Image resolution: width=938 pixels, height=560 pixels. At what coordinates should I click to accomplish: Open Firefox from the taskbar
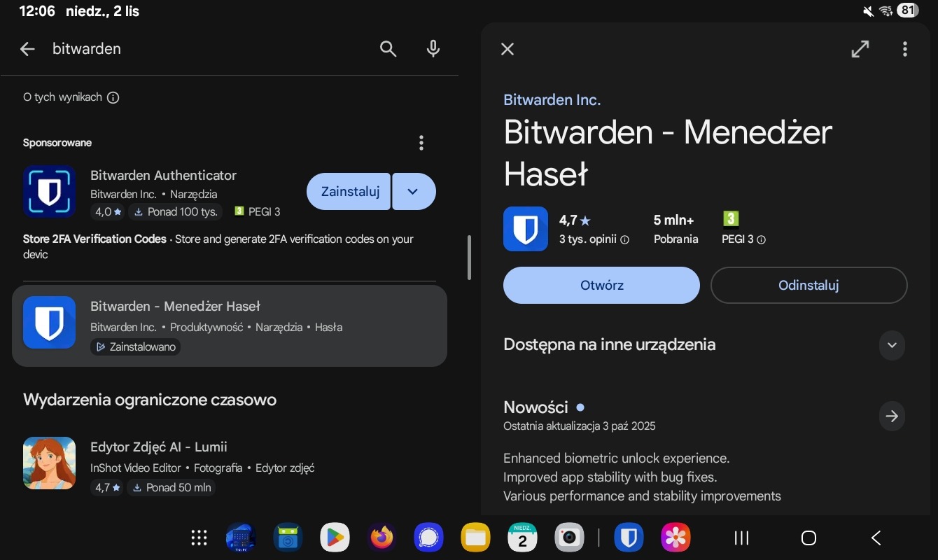[x=381, y=538]
